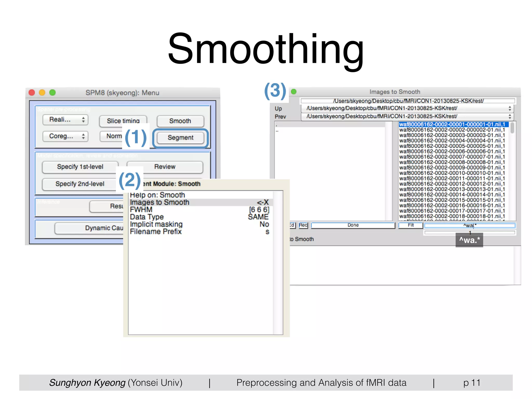Click the file list scrollbar thumb
The width and height of the screenshot is (532, 399).
[x=512, y=128]
